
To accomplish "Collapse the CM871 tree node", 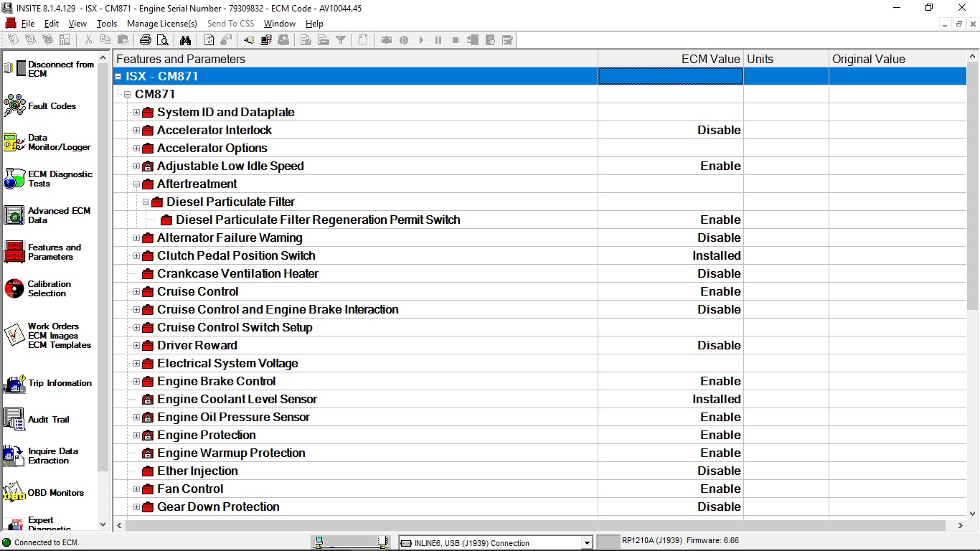I will coord(127,95).
